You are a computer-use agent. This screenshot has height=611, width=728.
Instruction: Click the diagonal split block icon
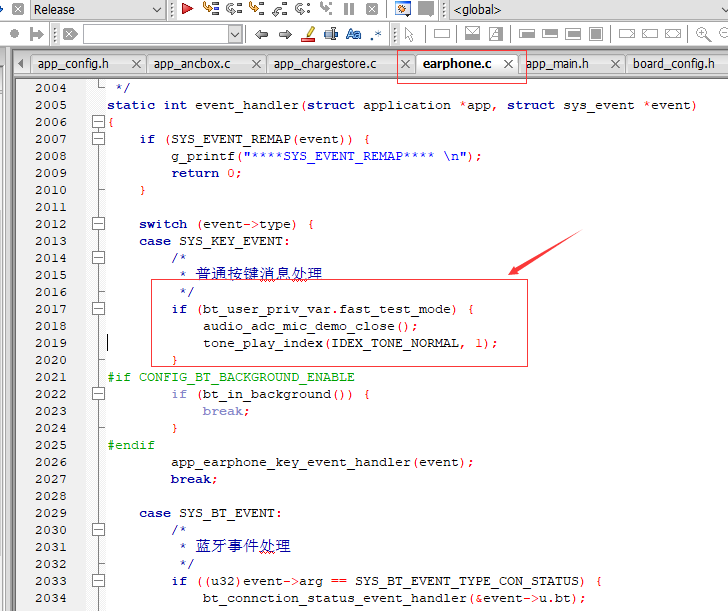(495, 33)
